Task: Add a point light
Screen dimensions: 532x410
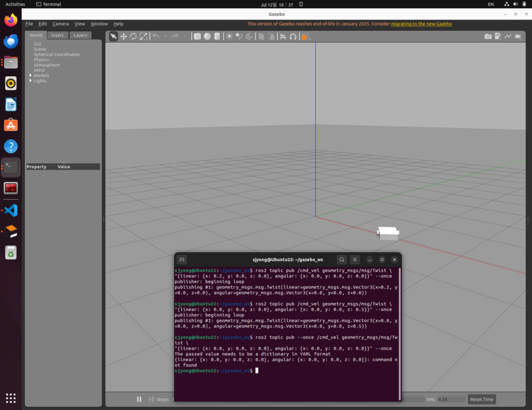Action: coord(229,36)
